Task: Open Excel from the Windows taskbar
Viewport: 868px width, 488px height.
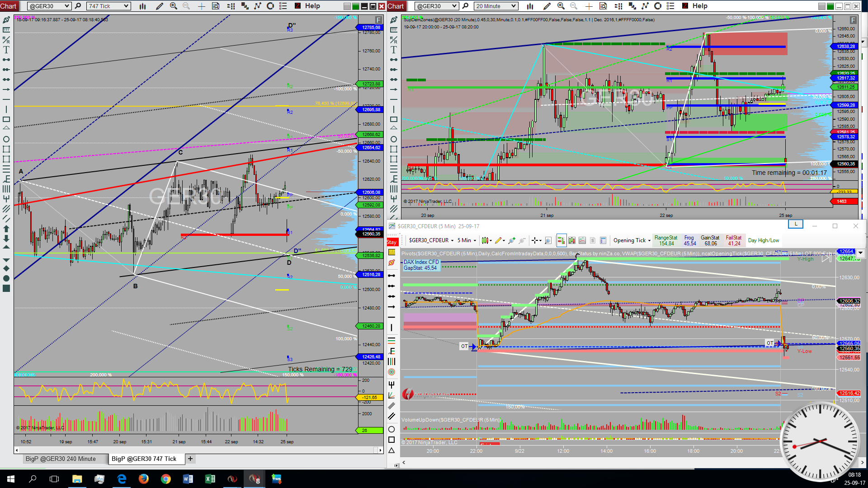Action: click(210, 479)
